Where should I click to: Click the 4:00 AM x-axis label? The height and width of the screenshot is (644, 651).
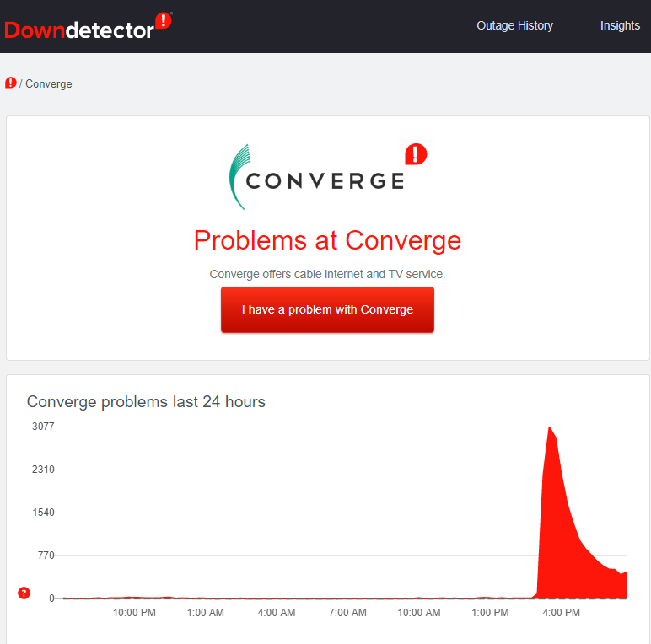(x=277, y=613)
